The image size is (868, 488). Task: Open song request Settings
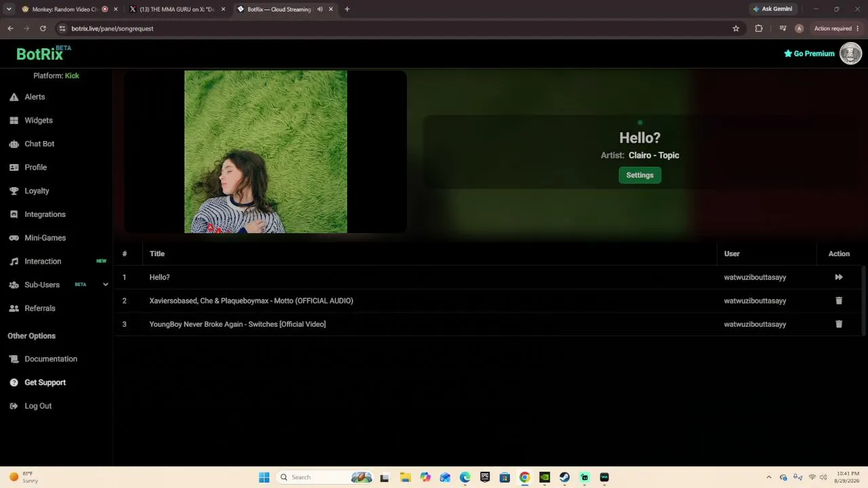[x=639, y=176]
